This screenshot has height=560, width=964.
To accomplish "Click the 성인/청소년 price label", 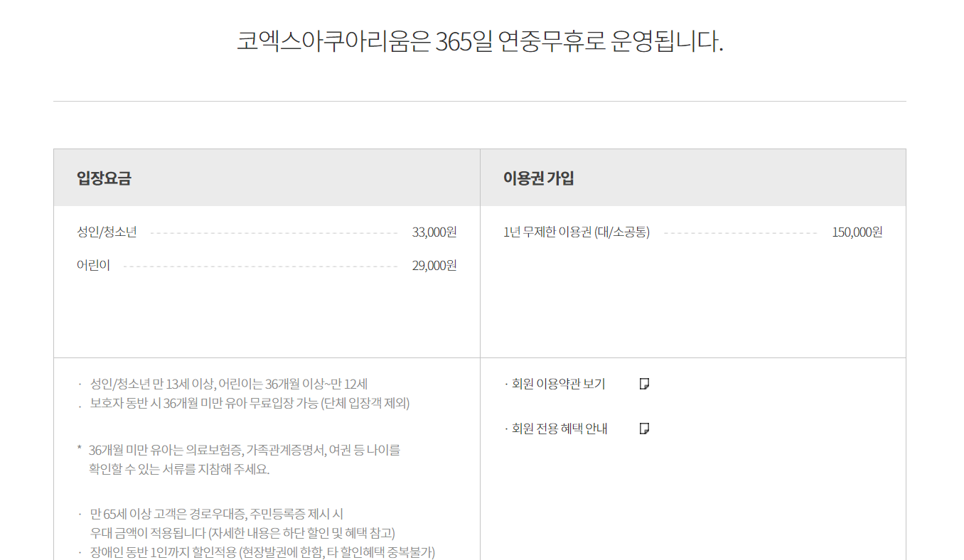I will coord(107,232).
